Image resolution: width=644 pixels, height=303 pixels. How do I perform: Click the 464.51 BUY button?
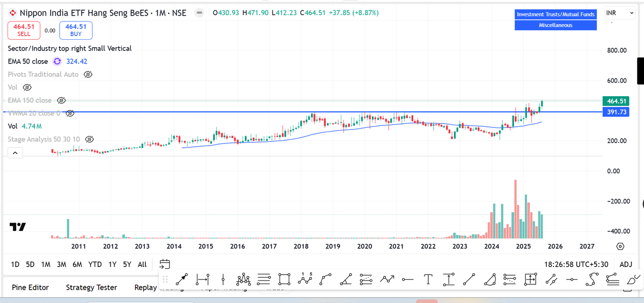coord(76,30)
